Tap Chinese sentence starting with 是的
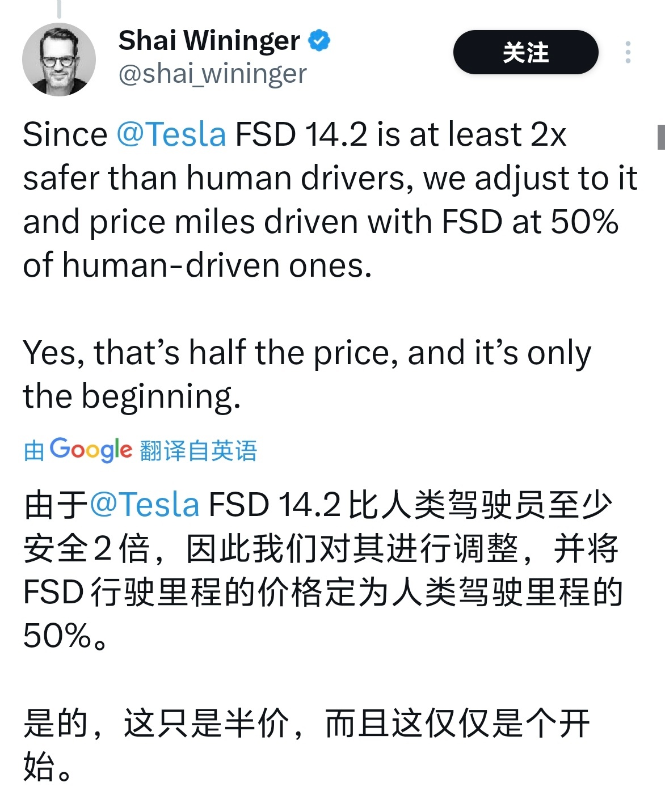Screen dimensions: 665x812 pyautogui.click(x=306, y=745)
